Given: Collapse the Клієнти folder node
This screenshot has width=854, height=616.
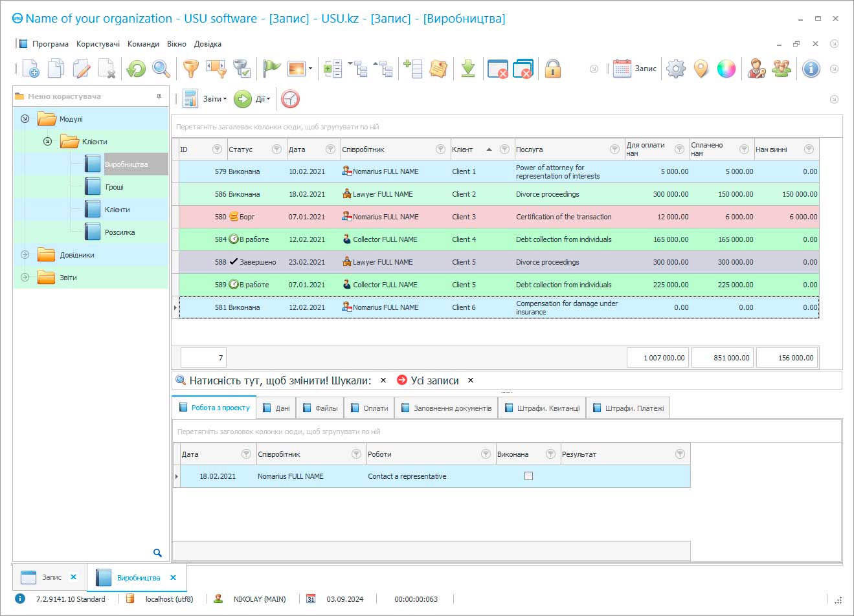Looking at the screenshot, I should pos(47,142).
